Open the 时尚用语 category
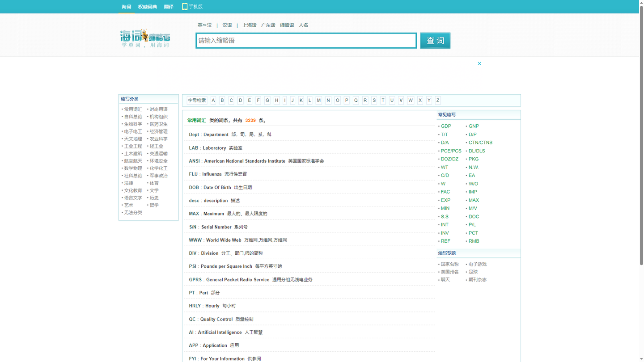Viewport: 644px width, 362px height. pos(159,109)
